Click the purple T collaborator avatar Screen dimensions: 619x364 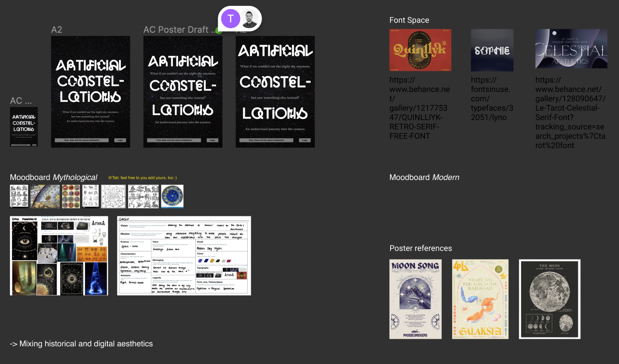tap(230, 19)
